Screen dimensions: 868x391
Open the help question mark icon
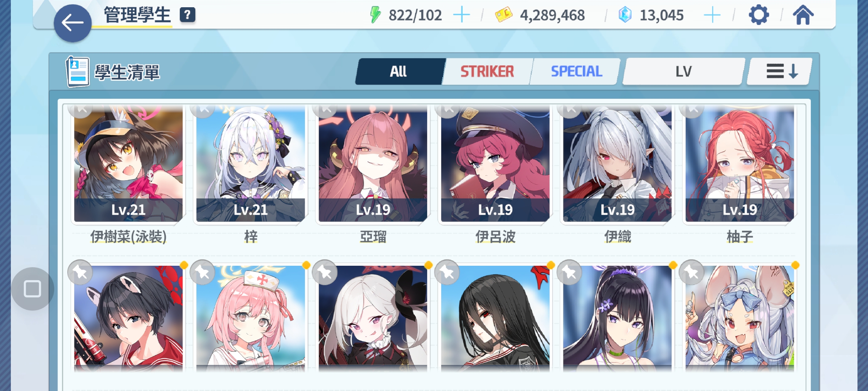coord(187,15)
